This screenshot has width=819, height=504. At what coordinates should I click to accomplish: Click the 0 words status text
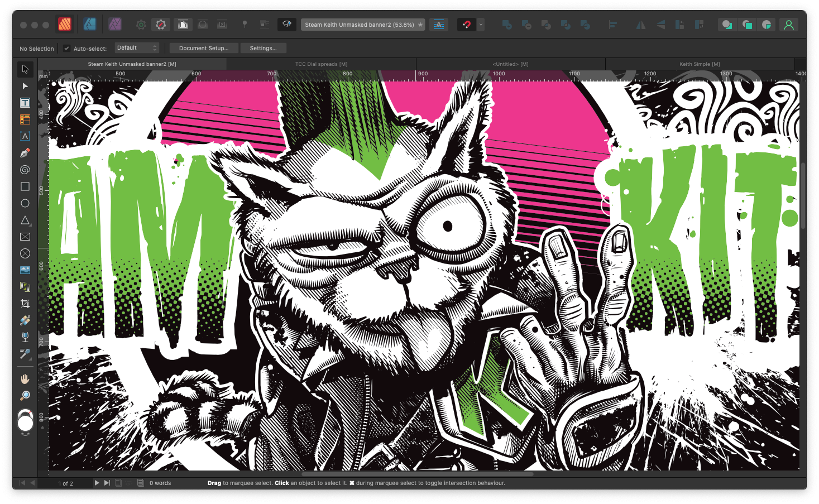tap(160, 483)
